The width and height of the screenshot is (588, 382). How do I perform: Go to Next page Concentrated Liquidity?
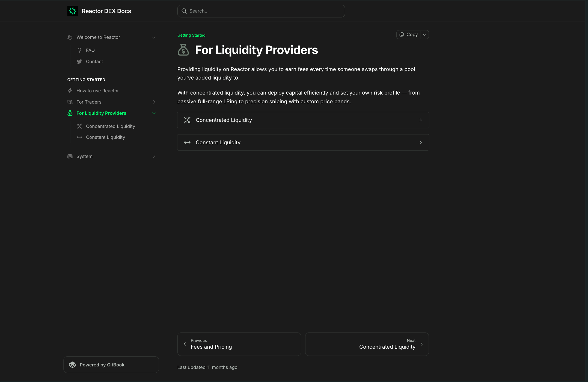coord(367,344)
